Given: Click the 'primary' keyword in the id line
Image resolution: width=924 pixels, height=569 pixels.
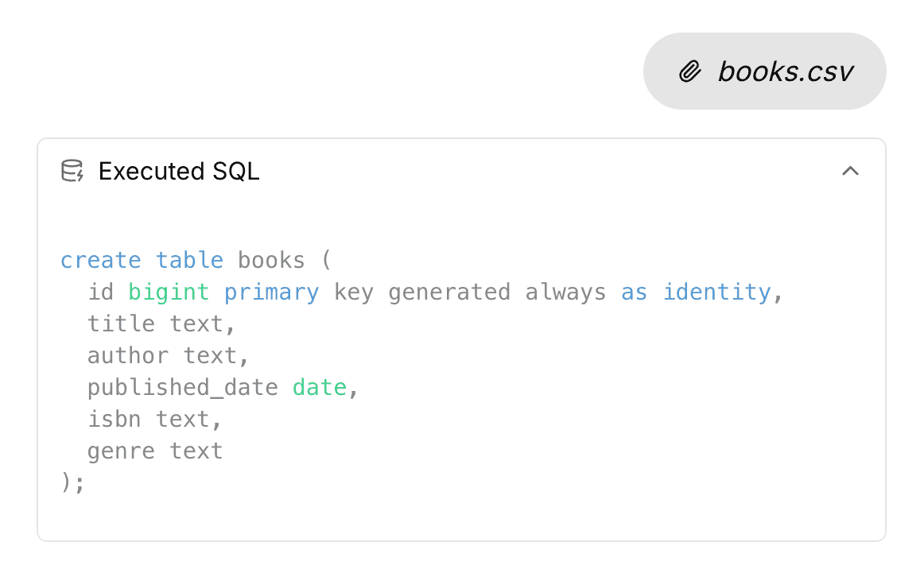Looking at the screenshot, I should tap(271, 292).
